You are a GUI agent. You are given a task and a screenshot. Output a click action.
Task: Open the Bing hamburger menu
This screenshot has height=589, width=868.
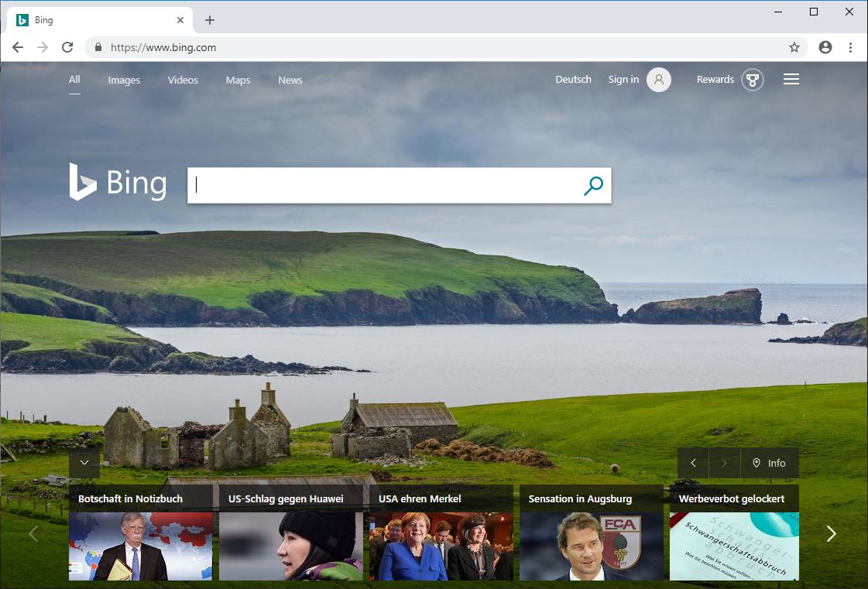pyautogui.click(x=791, y=79)
